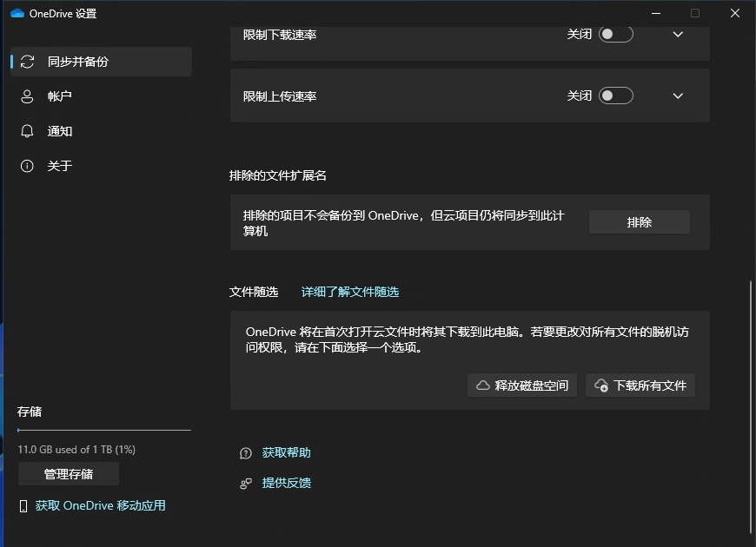
Task: Click the 释放磁盘空间 button
Action: [x=522, y=386]
